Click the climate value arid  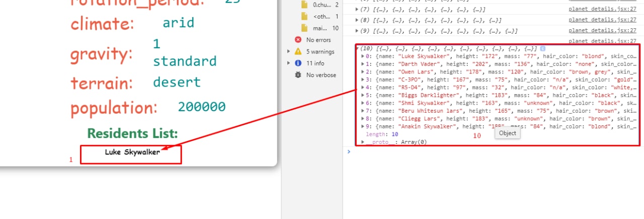click(x=178, y=23)
